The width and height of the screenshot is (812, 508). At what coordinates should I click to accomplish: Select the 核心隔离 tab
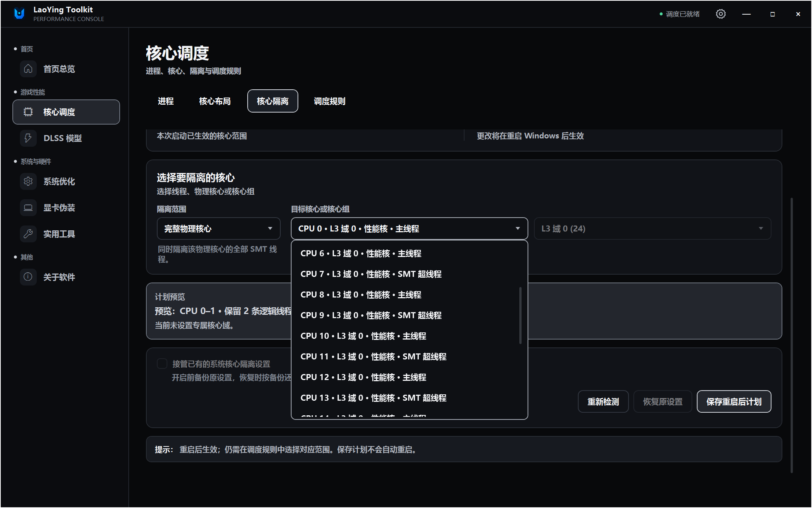(272, 101)
